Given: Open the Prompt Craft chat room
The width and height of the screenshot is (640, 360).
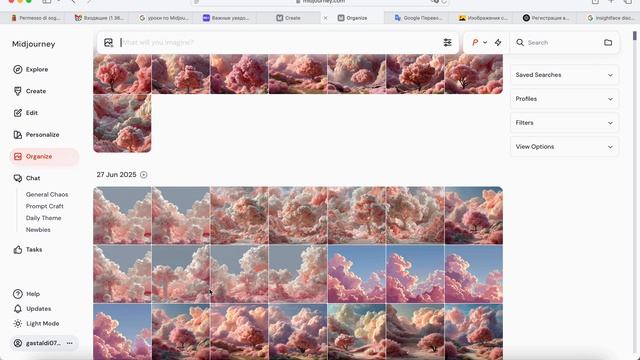Looking at the screenshot, I should [44, 206].
